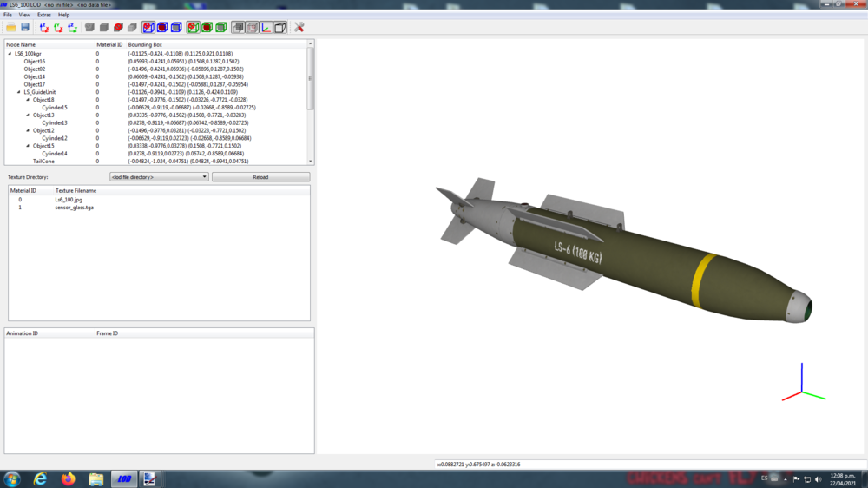868x488 pixels.
Task: Select the ZX axis view icon
Action: point(44,27)
